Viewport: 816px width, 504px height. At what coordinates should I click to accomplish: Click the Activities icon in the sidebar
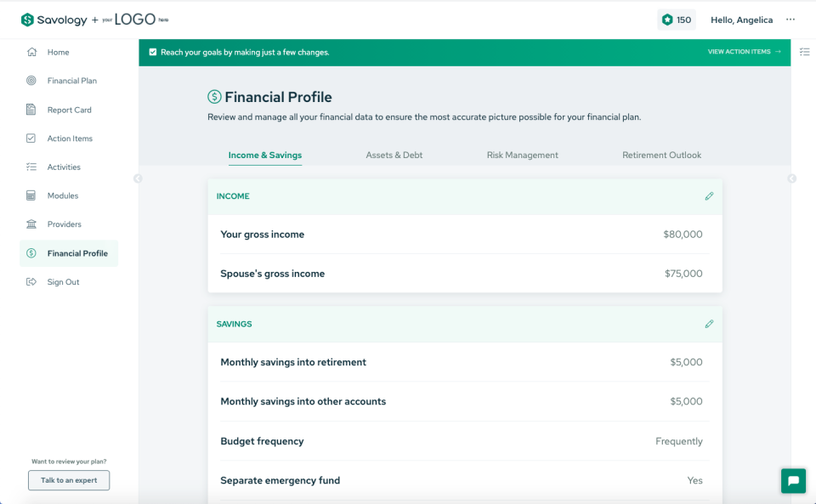(x=31, y=167)
